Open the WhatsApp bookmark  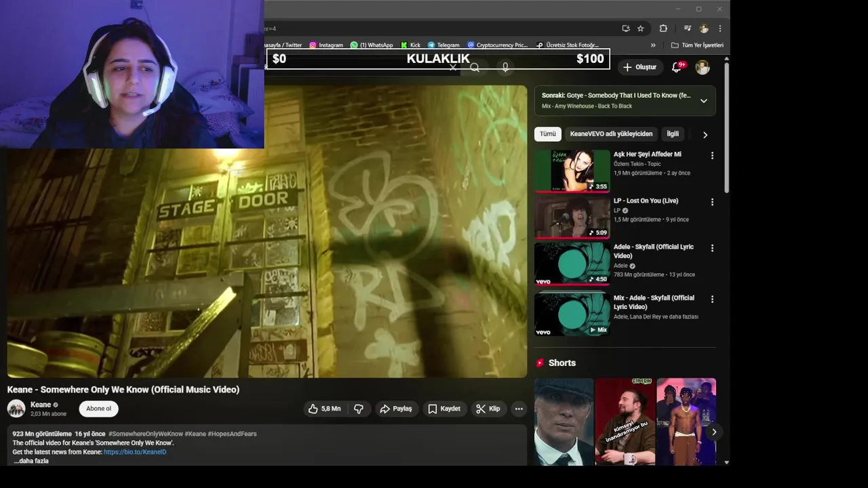(x=372, y=45)
